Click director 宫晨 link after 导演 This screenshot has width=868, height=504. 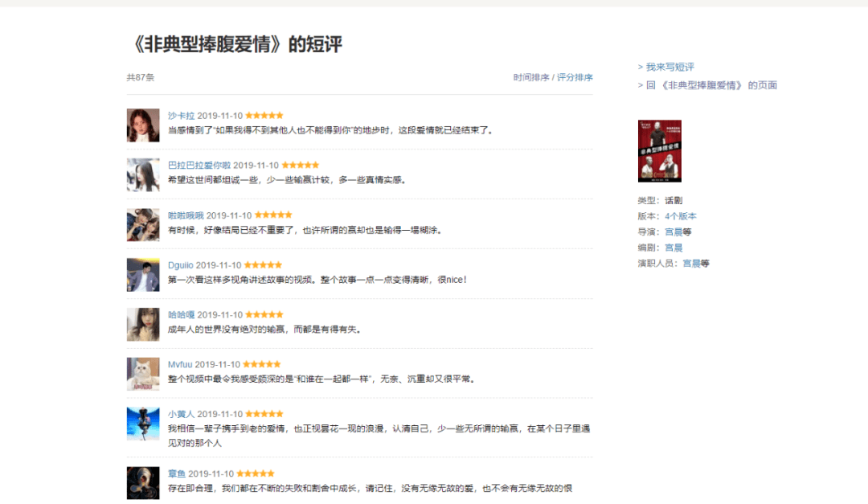coord(673,232)
